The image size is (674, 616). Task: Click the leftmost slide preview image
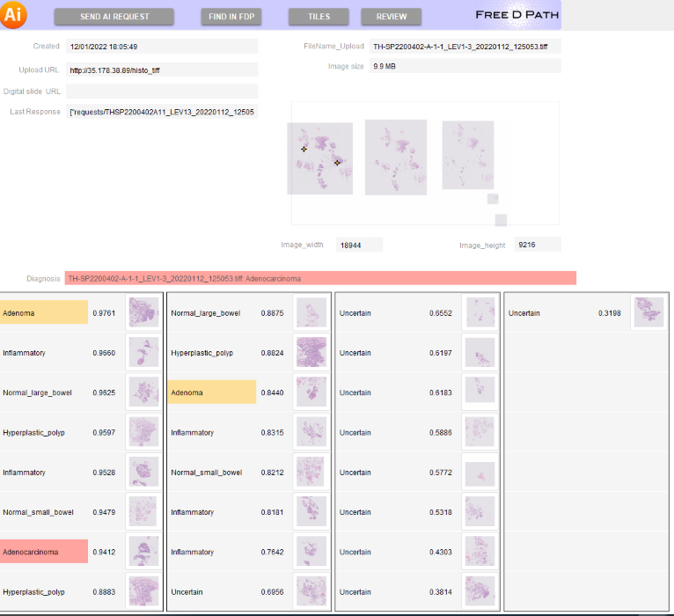tap(320, 158)
